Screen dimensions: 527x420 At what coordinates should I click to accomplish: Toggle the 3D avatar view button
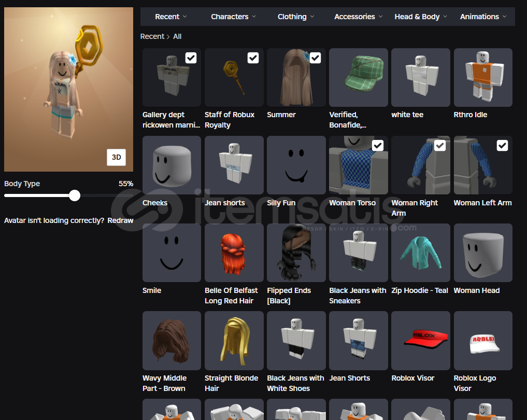116,157
